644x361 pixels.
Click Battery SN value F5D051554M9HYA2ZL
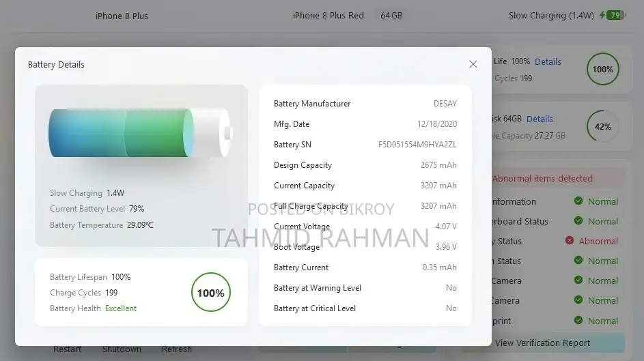[417, 145]
